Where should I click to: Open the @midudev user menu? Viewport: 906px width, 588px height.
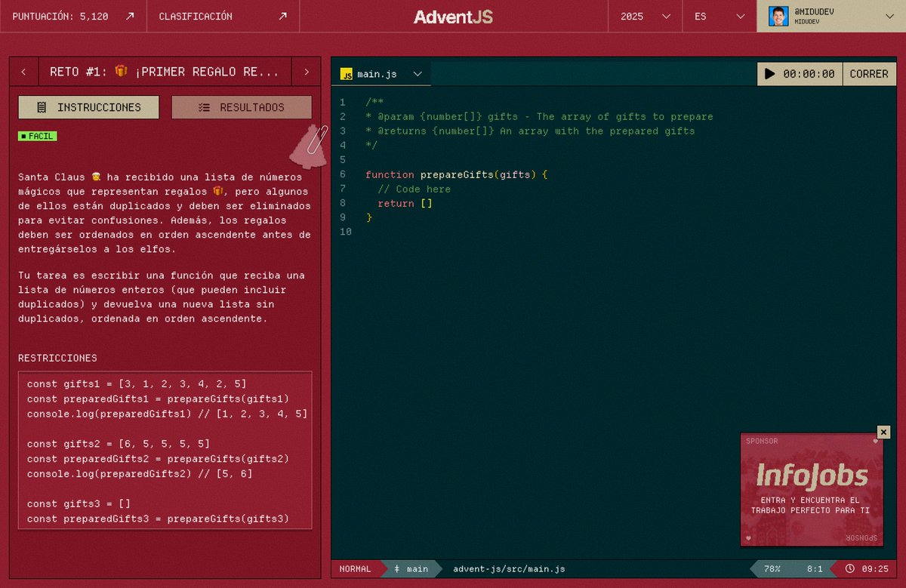tap(831, 16)
